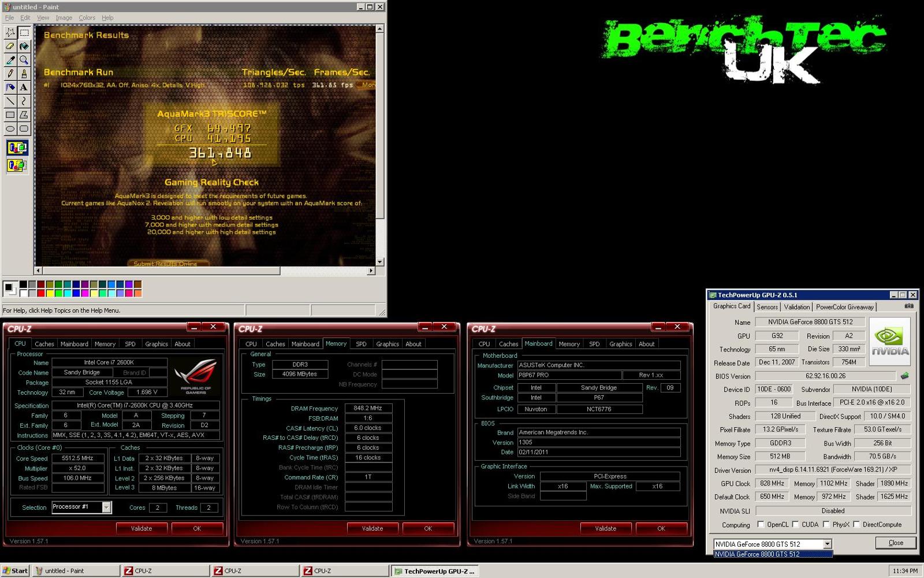The width and height of the screenshot is (924, 578).
Task: Open the Graphics tab in the Mainboard CPU-Z window
Action: [x=621, y=344]
